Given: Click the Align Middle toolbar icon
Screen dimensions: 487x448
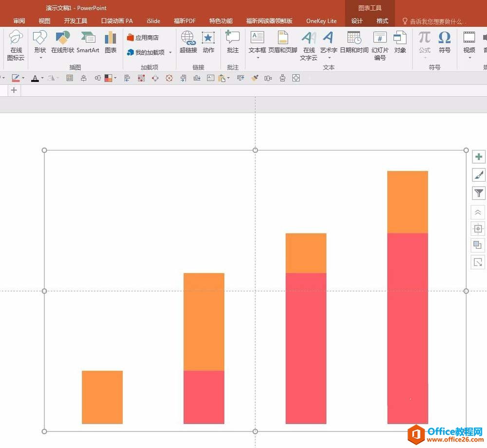Looking at the screenshot, I should coord(97,78).
